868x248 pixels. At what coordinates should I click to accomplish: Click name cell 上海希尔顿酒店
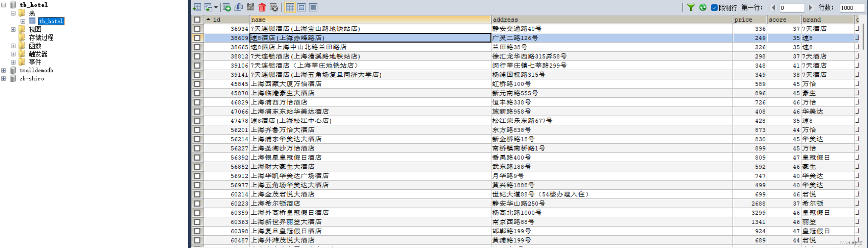(x=370, y=203)
